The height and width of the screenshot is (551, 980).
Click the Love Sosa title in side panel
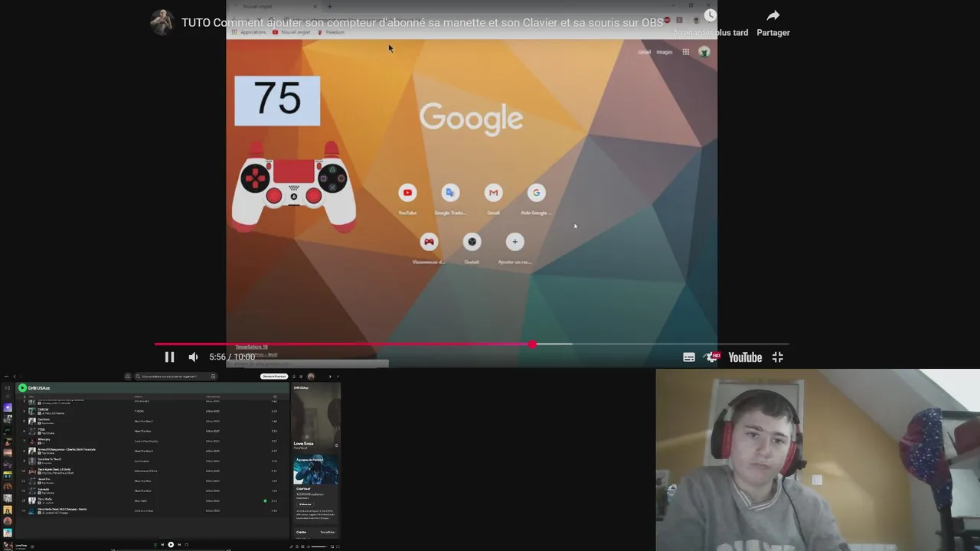point(303,443)
